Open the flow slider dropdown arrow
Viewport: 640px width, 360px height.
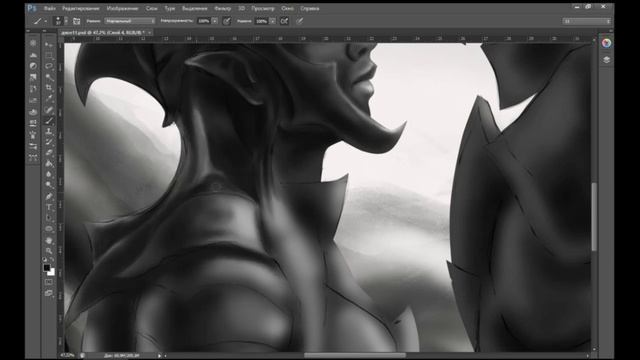point(272,21)
